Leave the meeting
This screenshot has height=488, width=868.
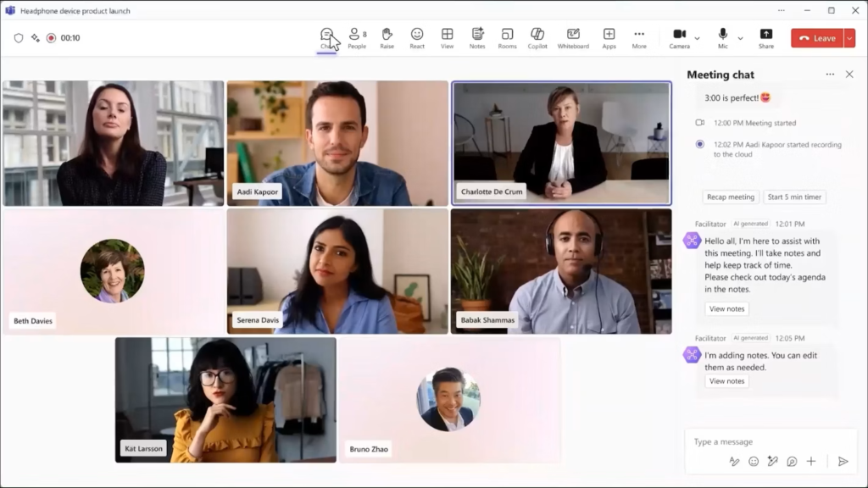click(817, 38)
